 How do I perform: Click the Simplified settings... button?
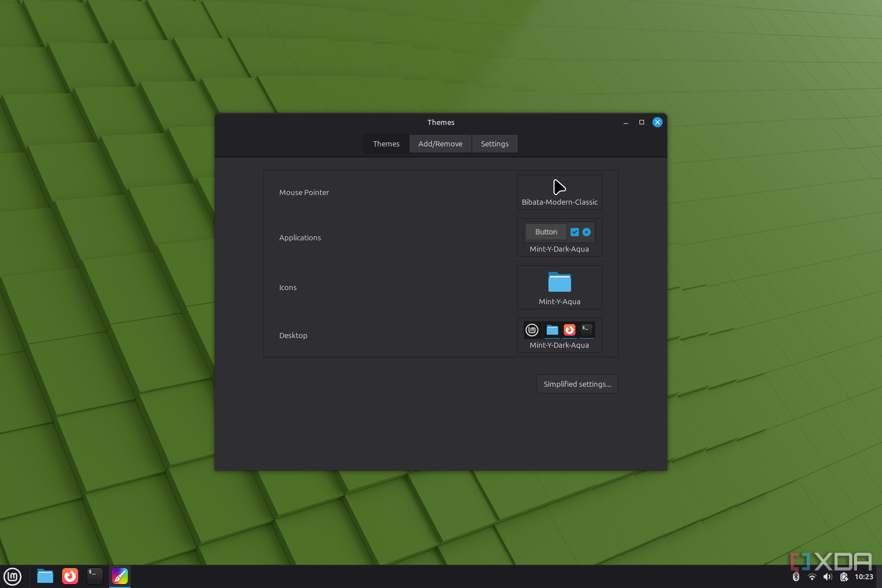coord(577,384)
